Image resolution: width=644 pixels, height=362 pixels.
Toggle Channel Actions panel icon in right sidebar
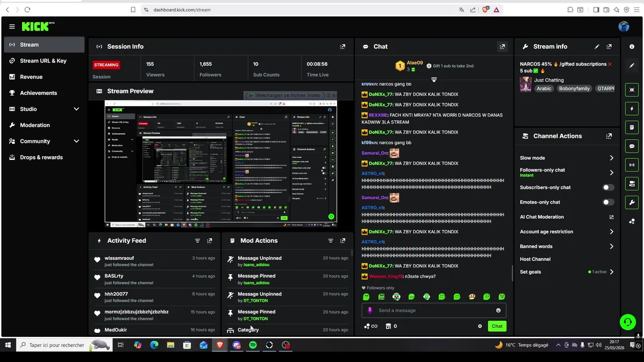click(x=632, y=184)
